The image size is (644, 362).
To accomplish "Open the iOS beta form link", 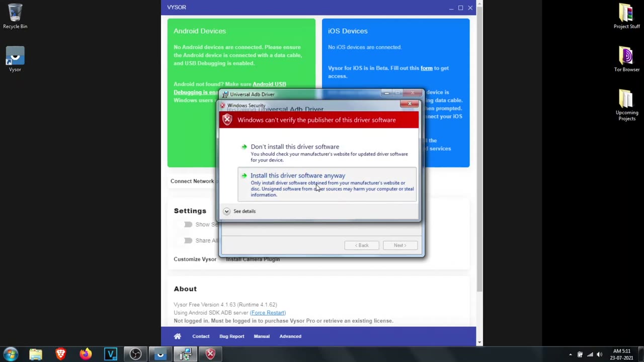I will coord(427,68).
